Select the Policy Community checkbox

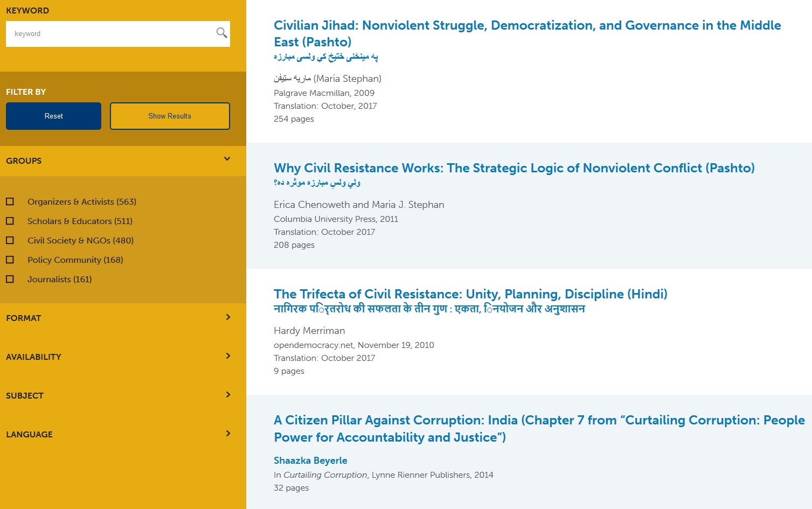pos(10,260)
